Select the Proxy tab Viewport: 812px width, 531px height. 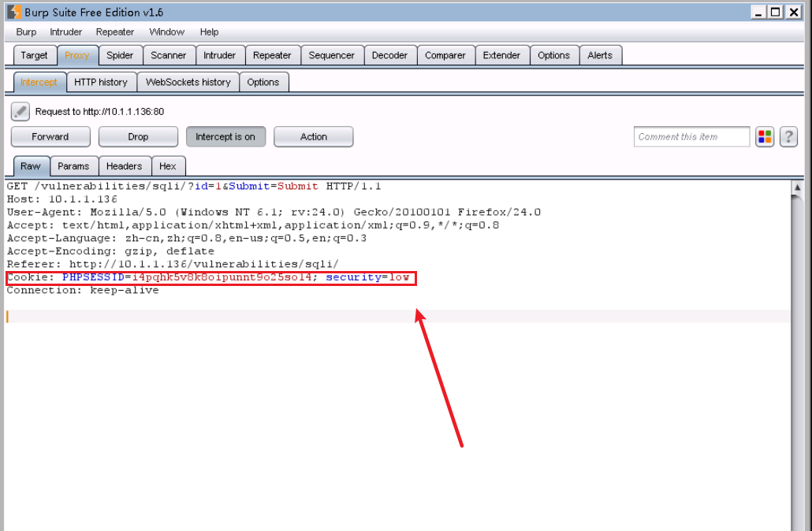77,55
